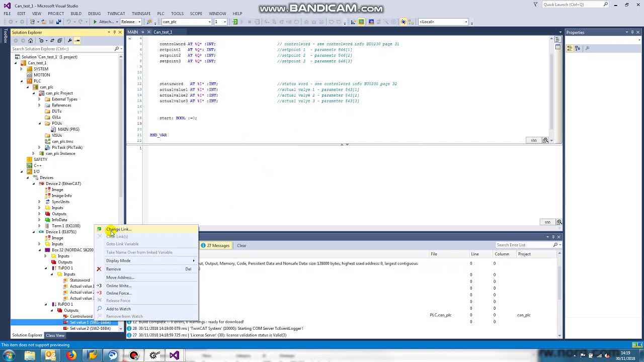Click the Remove red X icon in context menu
This screenshot has height=362, width=644.
99,269
